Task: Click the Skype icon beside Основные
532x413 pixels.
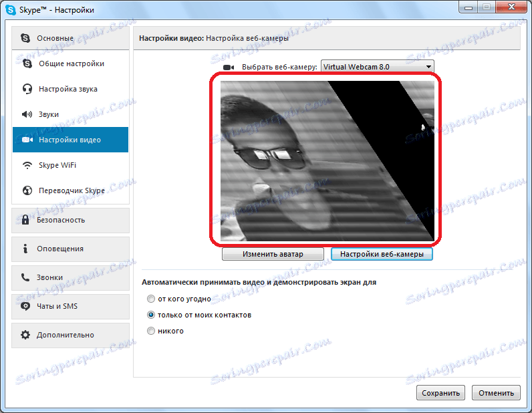Action: [x=25, y=38]
